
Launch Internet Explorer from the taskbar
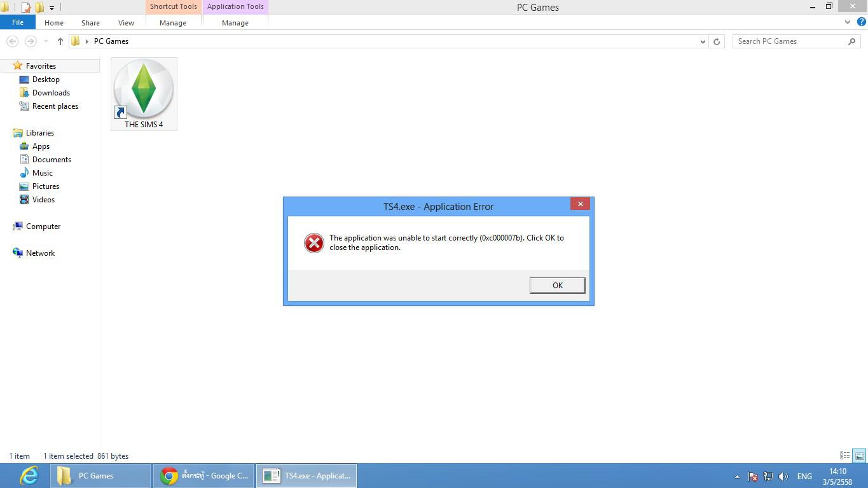29,476
